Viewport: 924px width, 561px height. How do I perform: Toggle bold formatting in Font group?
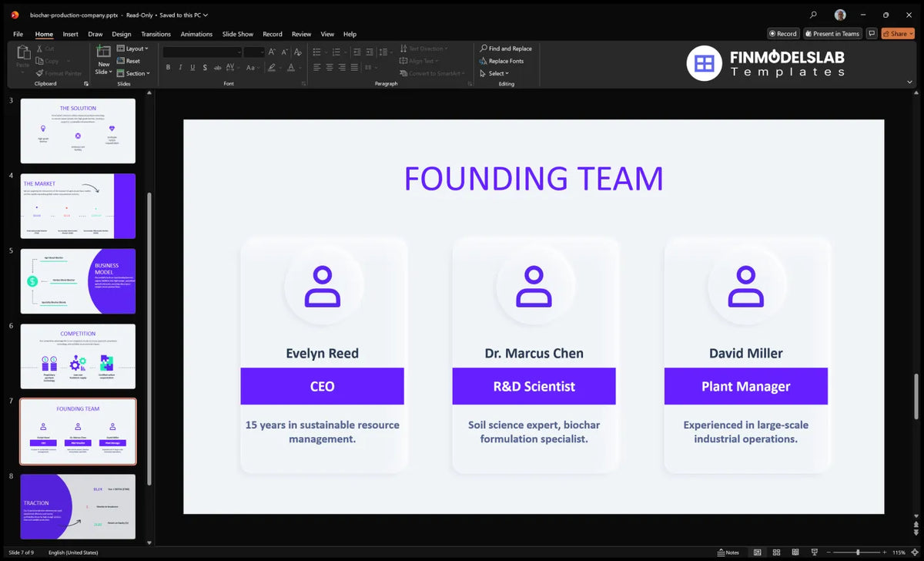169,67
